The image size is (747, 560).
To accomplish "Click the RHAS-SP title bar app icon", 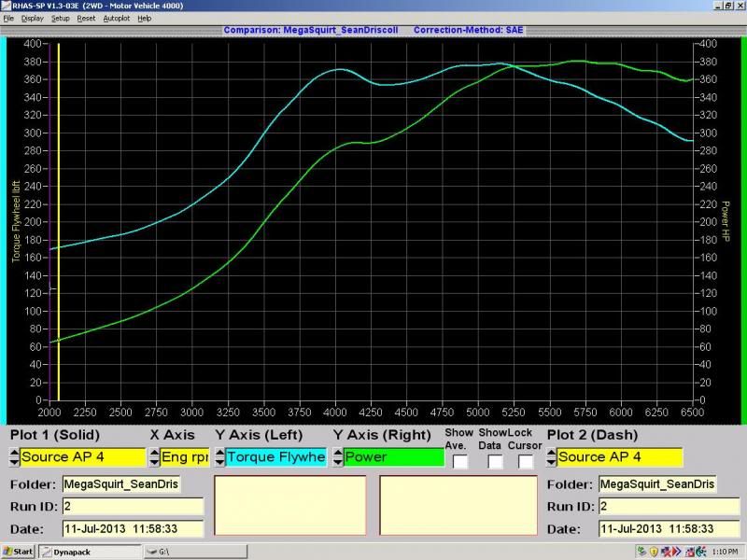I will click(6, 6).
